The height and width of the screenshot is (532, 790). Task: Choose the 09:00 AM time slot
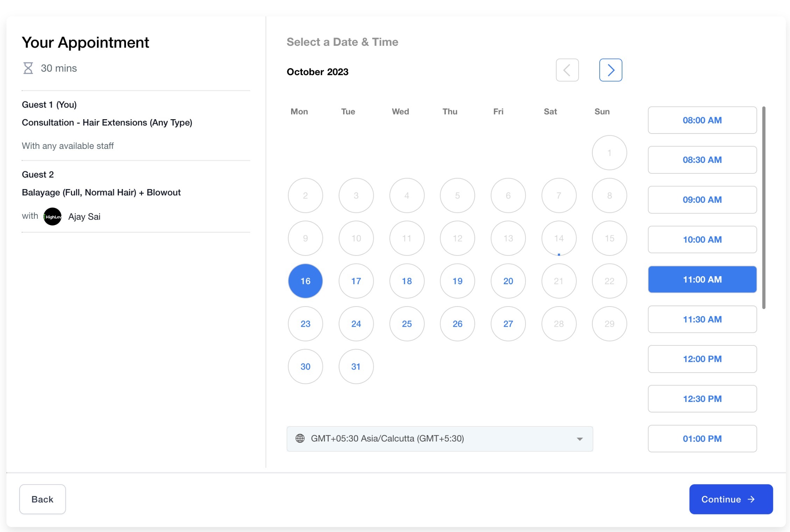tap(702, 200)
